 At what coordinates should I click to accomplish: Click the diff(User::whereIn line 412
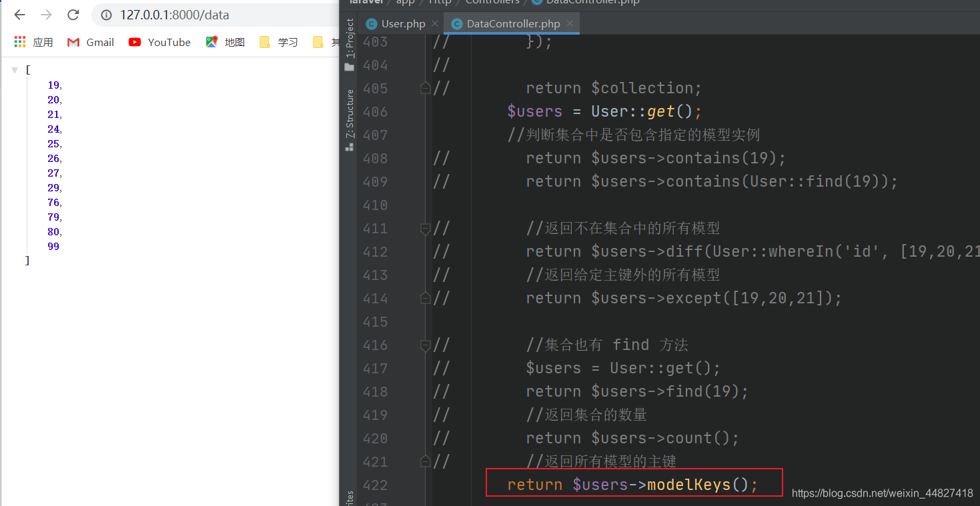point(753,251)
